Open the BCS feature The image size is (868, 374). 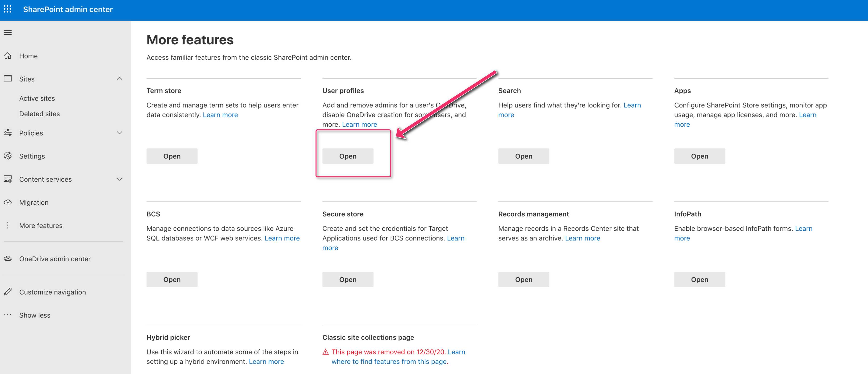172,279
